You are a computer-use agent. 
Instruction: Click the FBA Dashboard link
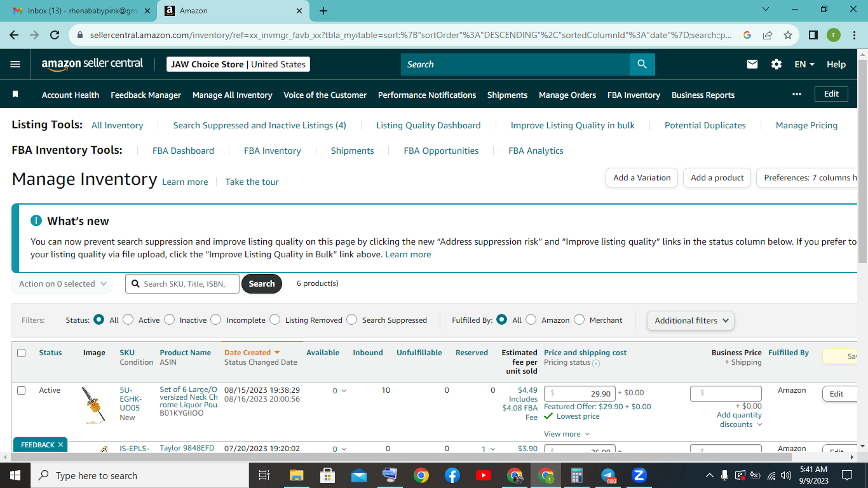point(183,151)
